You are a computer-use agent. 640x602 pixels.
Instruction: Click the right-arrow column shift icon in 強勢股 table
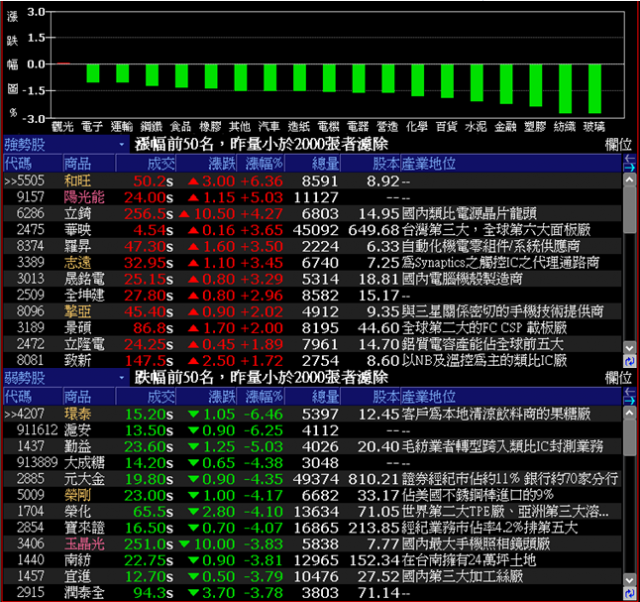[629, 168]
